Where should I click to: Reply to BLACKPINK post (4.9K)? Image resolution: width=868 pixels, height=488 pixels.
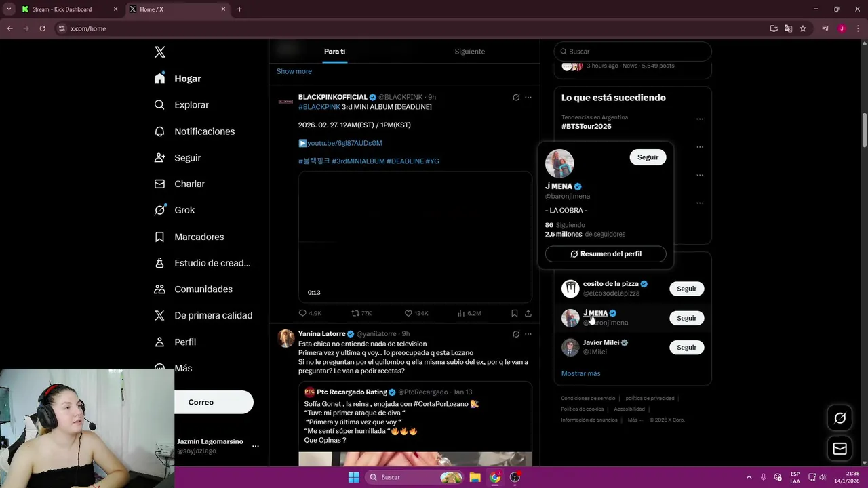(310, 313)
